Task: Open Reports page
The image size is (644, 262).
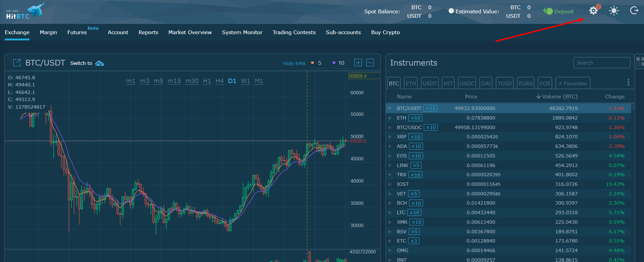Action: pyautogui.click(x=148, y=32)
